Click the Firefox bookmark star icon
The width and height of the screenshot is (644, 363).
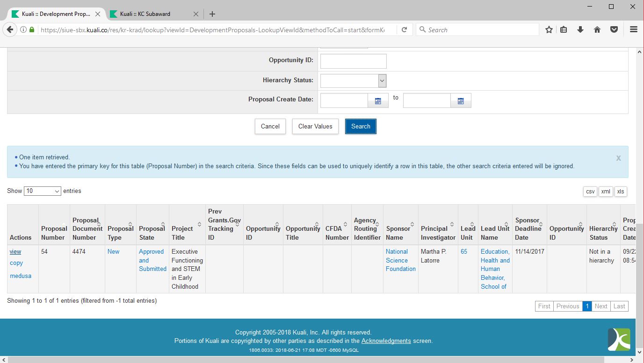click(549, 29)
